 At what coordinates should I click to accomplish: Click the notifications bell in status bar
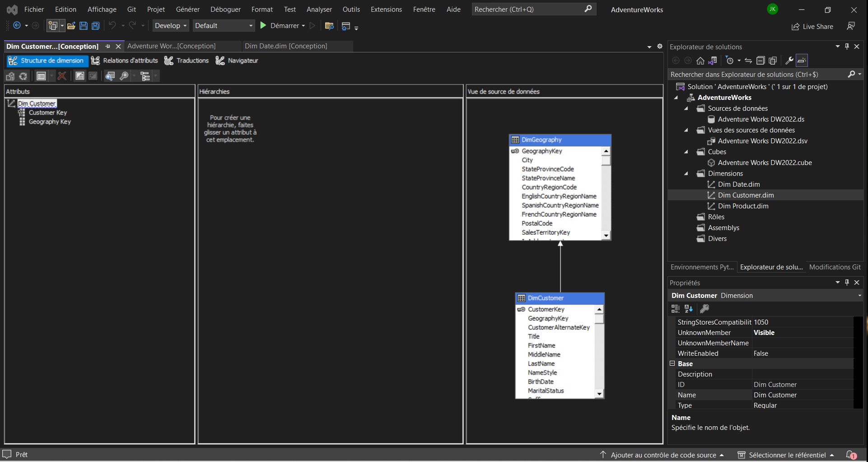pyautogui.click(x=851, y=455)
